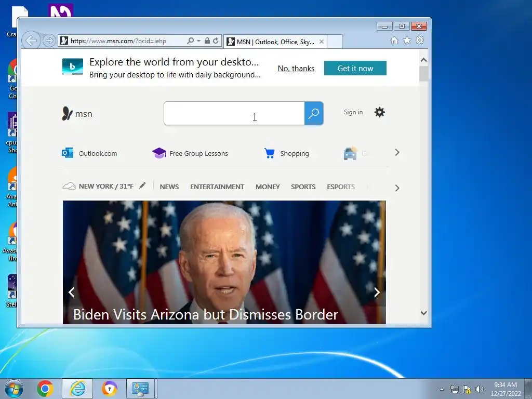Click the network tray icon
This screenshot has width=532, height=399.
coord(454,389)
